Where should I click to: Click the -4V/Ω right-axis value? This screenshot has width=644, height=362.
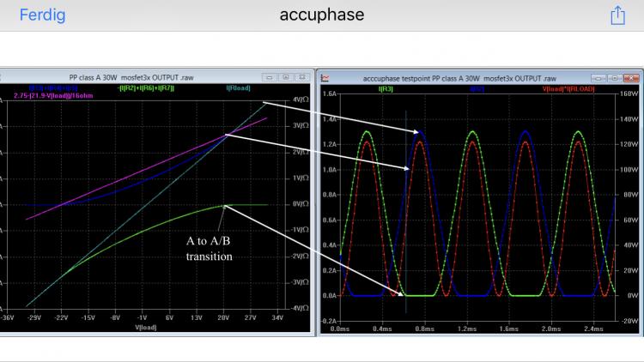coord(300,308)
